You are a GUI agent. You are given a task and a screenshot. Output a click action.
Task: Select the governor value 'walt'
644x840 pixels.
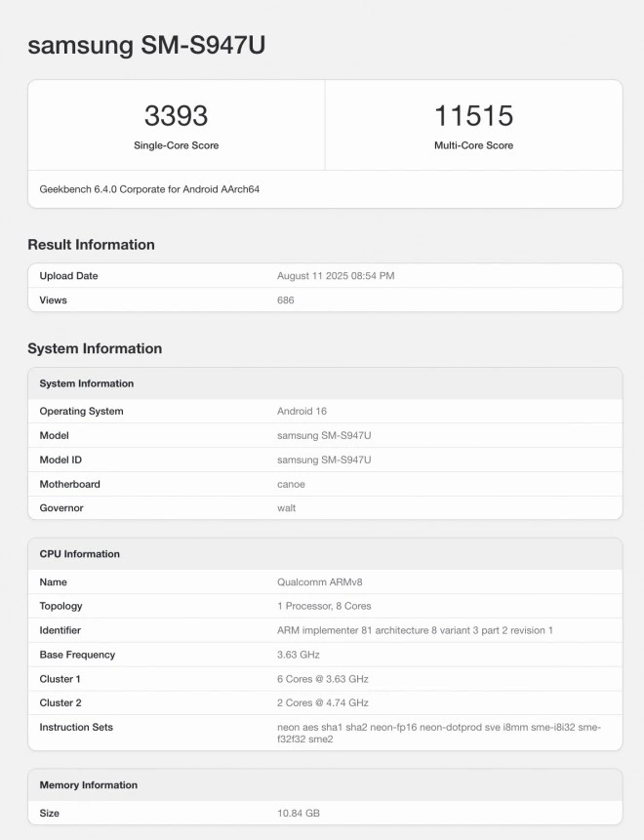(286, 508)
